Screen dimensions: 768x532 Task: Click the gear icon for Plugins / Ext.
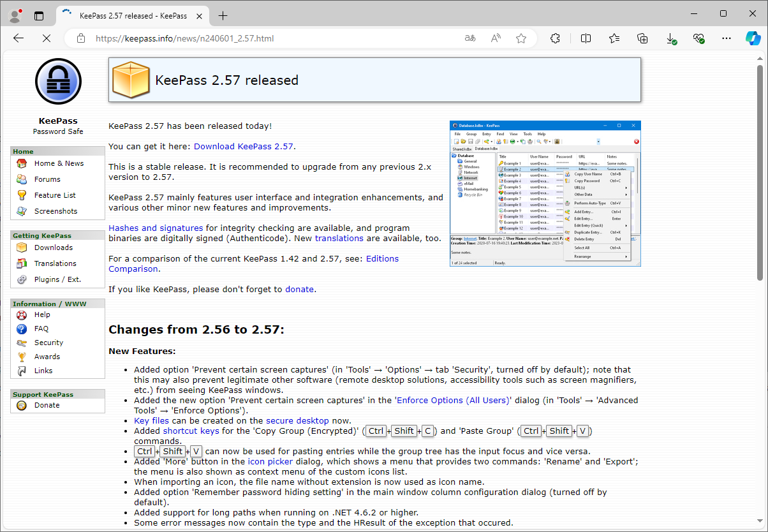[x=22, y=279]
